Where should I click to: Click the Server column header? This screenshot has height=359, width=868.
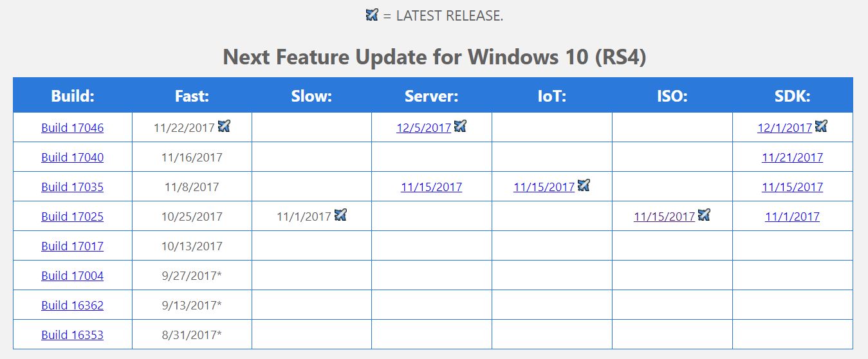pos(431,96)
